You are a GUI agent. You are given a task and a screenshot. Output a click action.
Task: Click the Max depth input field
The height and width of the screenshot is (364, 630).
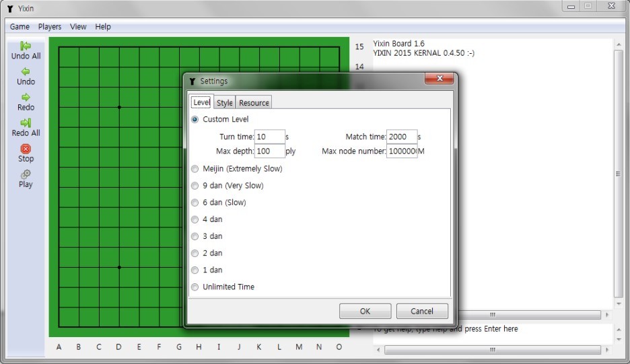click(x=270, y=151)
